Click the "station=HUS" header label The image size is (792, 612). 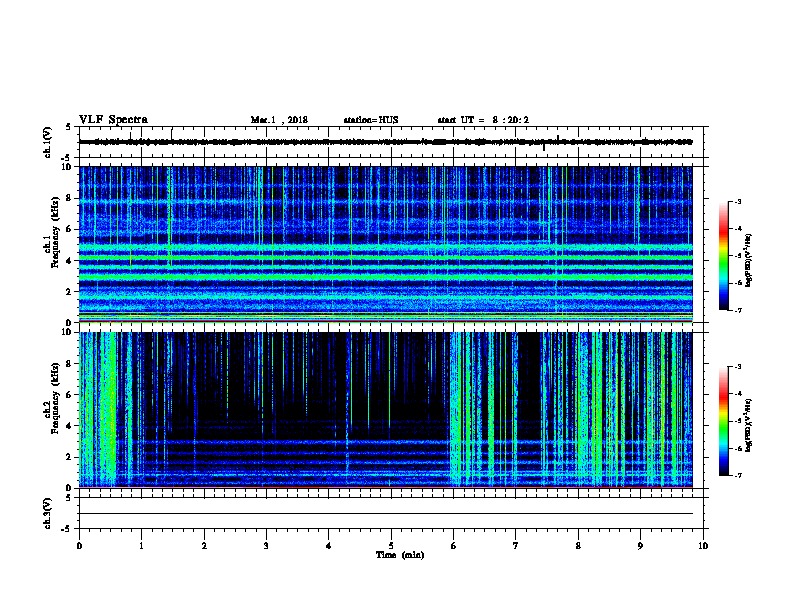point(371,120)
